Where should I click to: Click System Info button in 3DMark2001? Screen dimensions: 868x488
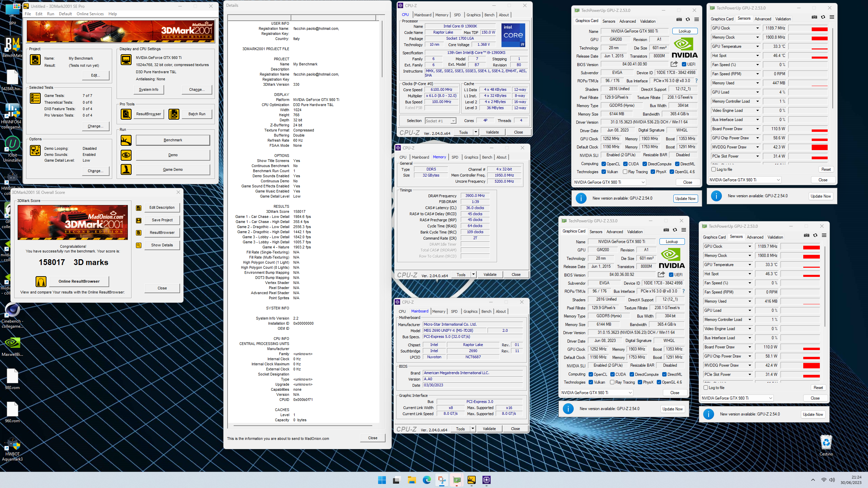pyautogui.click(x=149, y=89)
